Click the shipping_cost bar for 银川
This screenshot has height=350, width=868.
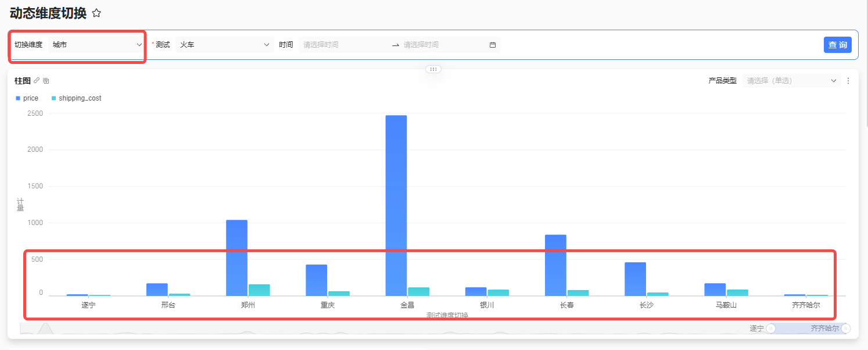[498, 292]
